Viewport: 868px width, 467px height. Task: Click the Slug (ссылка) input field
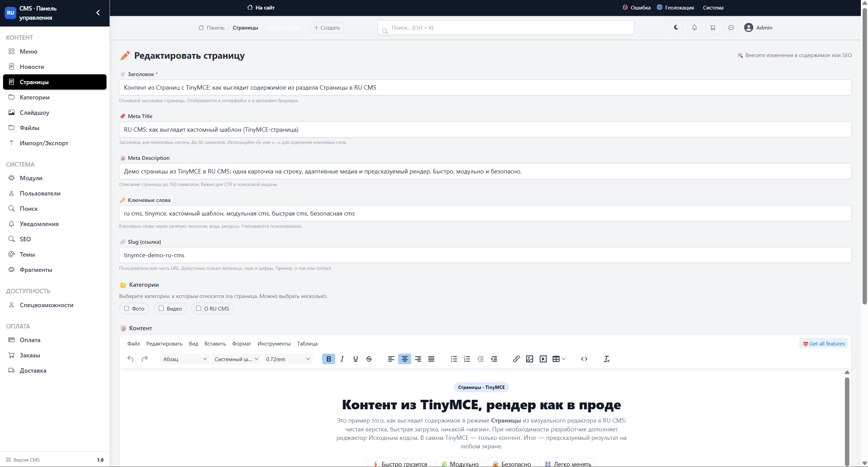tap(485, 255)
